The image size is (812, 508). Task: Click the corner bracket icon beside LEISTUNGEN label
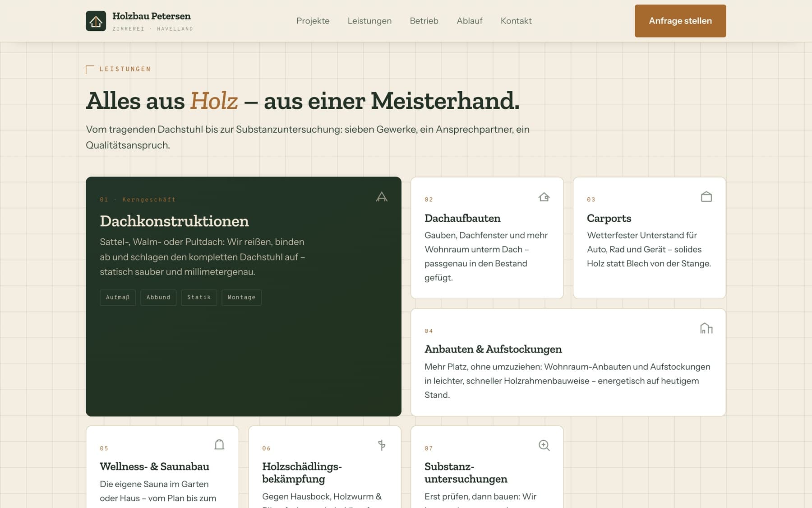(90, 69)
